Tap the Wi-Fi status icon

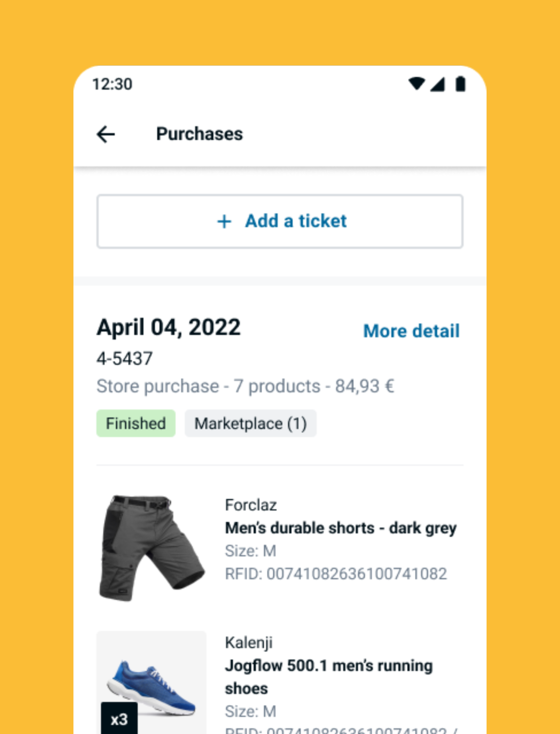click(x=417, y=84)
